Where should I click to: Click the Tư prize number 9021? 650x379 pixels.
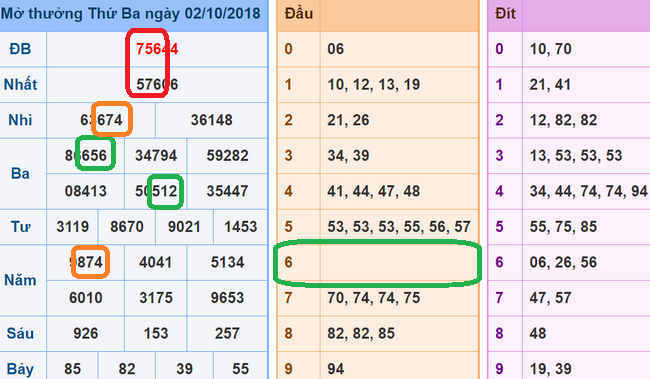[x=184, y=227]
